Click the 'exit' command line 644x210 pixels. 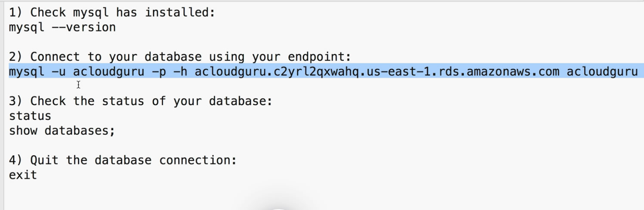click(x=23, y=175)
